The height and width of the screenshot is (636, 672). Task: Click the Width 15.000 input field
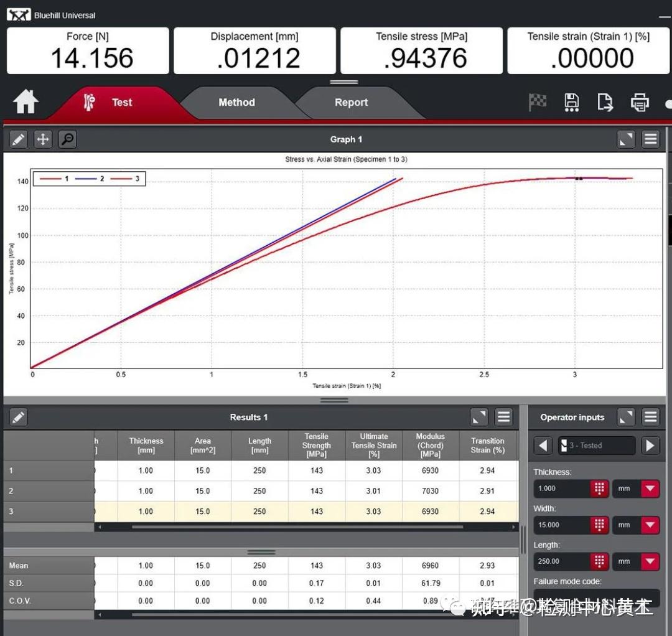562,525
